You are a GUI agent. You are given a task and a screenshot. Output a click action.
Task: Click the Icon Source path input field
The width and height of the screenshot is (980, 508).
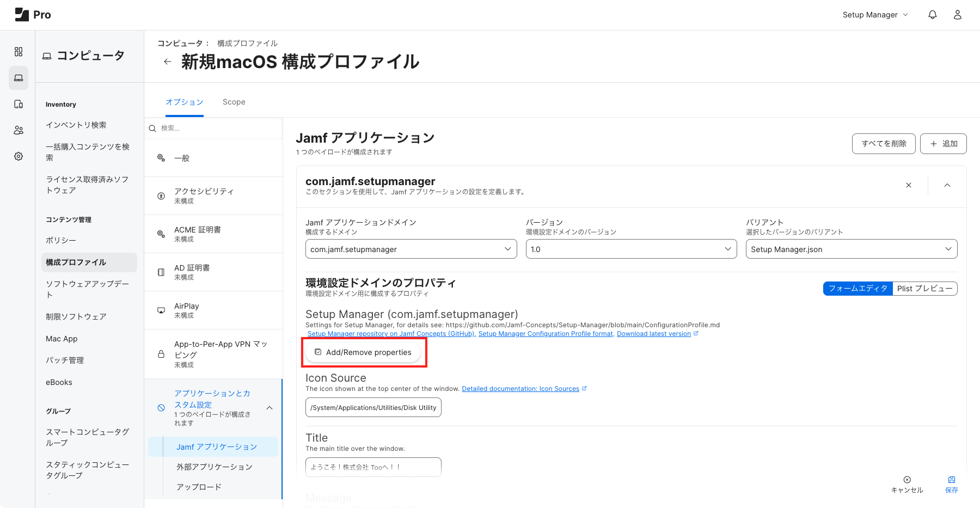(373, 408)
